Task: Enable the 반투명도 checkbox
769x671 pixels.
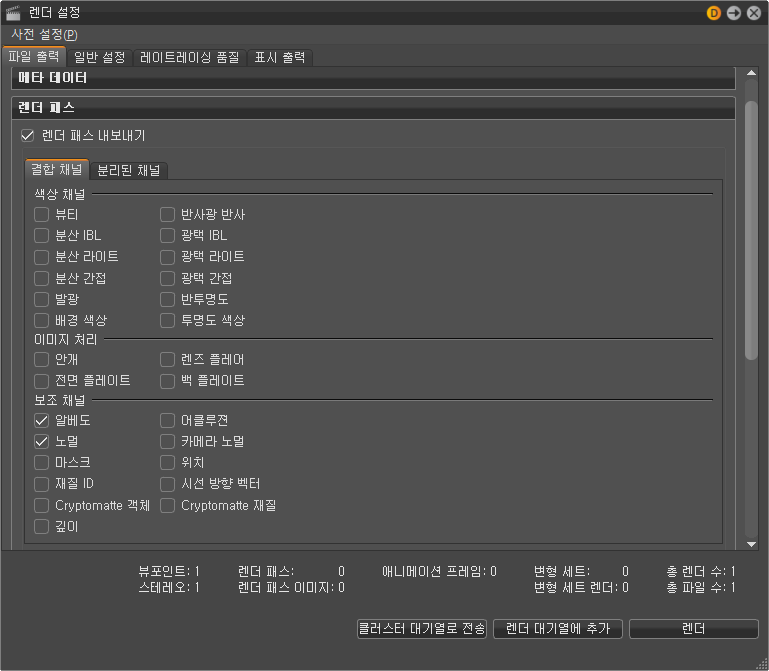Action: 167,299
